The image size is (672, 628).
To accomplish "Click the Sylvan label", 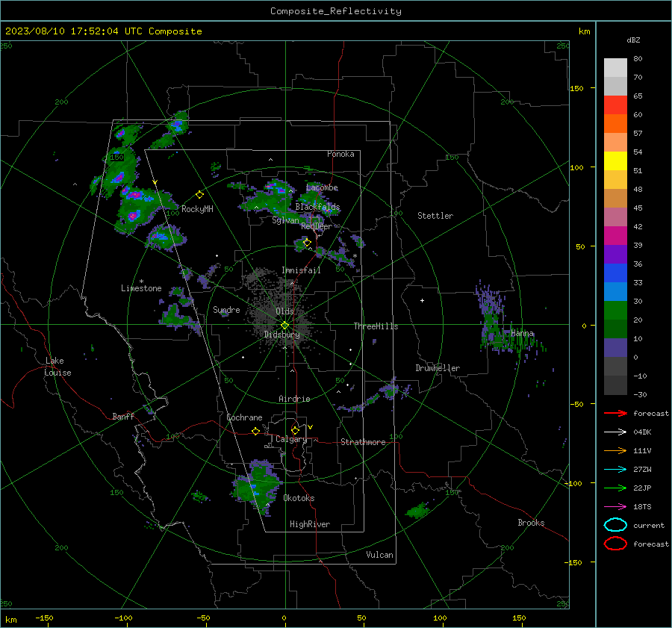I will click(285, 220).
